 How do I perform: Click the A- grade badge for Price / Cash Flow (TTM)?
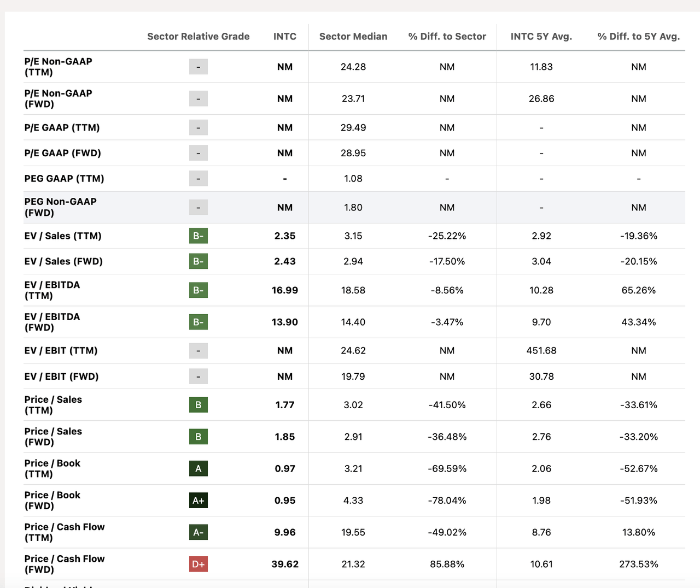point(198,532)
